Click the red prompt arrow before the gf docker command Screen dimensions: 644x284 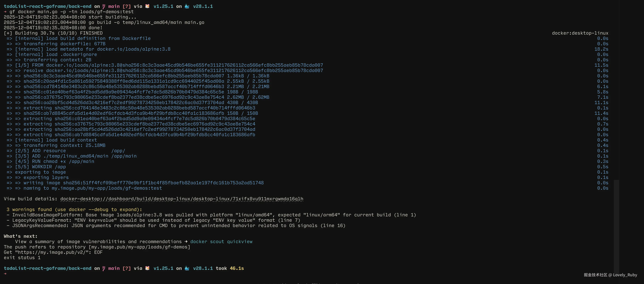[5, 12]
